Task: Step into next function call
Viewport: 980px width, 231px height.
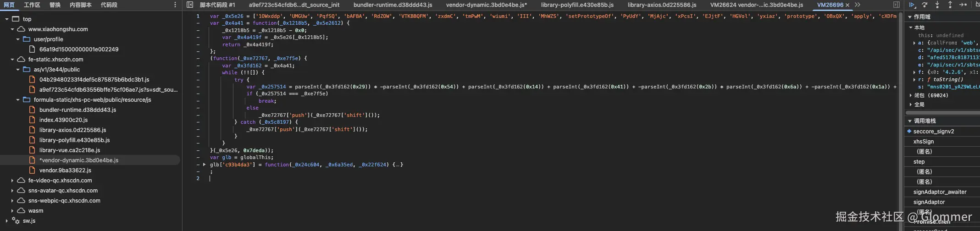Action: tap(937, 5)
